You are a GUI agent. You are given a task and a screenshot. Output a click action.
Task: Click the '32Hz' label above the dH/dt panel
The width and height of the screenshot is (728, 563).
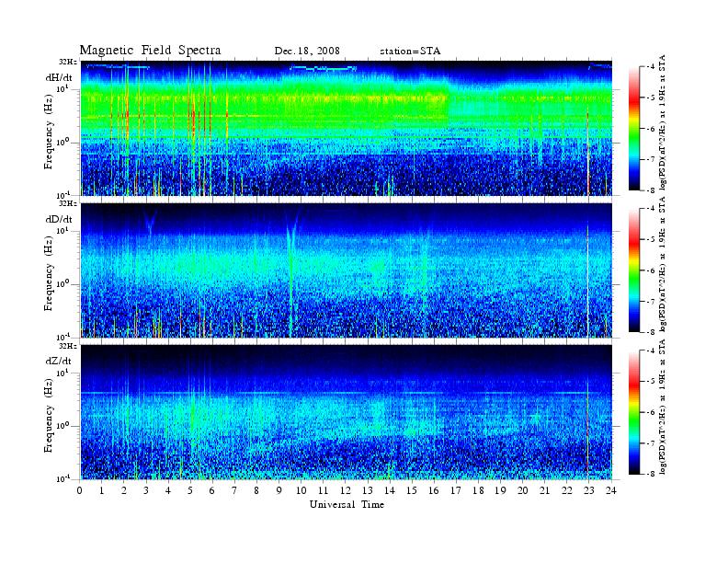pos(68,62)
